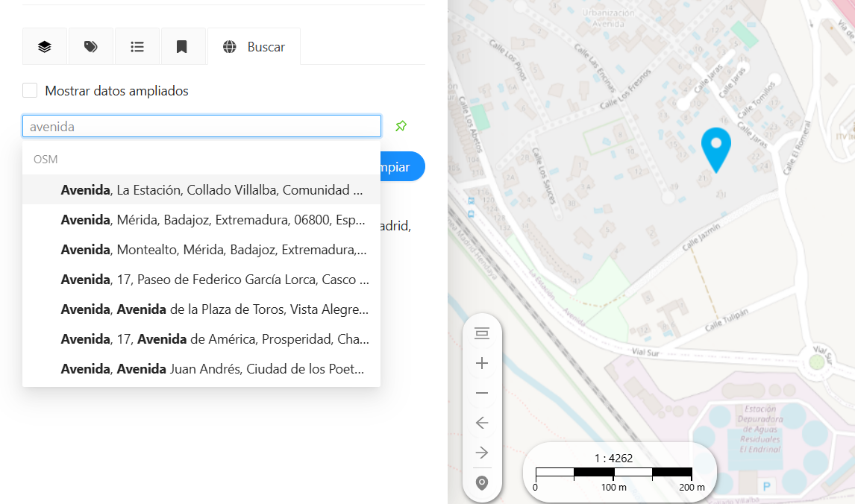
Task: Click the partially hidden Limpiar button
Action: click(402, 167)
